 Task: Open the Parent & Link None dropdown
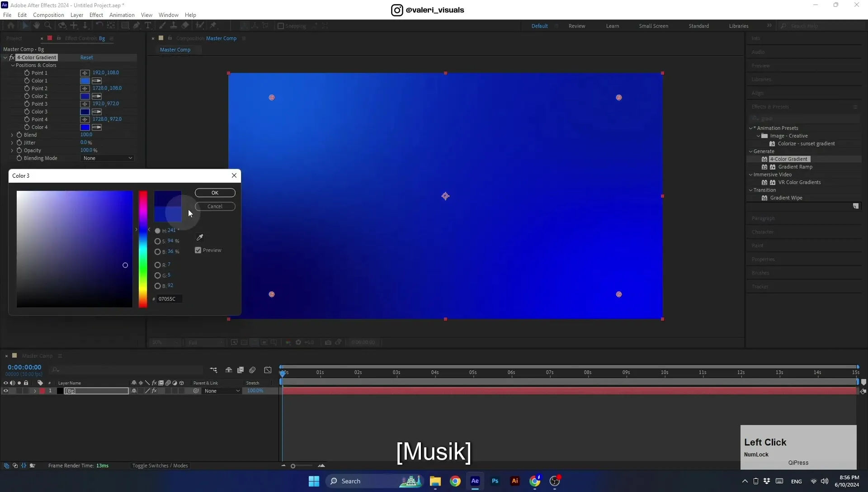pyautogui.click(x=222, y=391)
